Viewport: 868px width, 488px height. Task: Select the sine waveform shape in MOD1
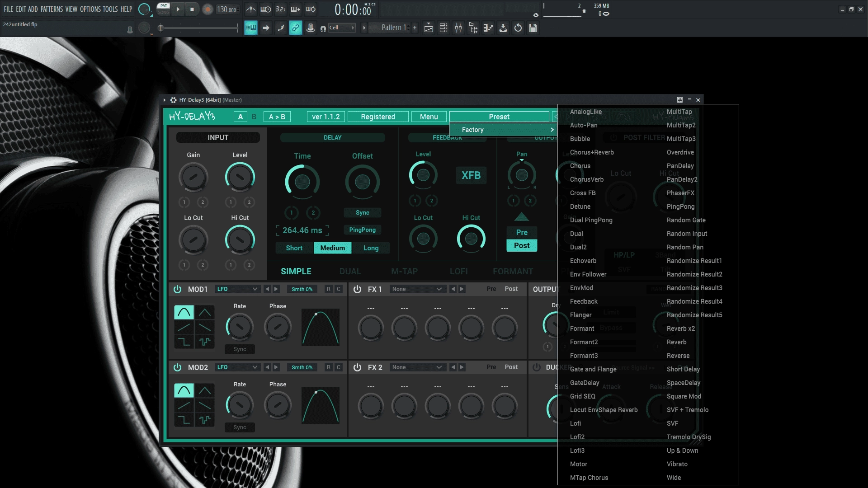pyautogui.click(x=184, y=312)
